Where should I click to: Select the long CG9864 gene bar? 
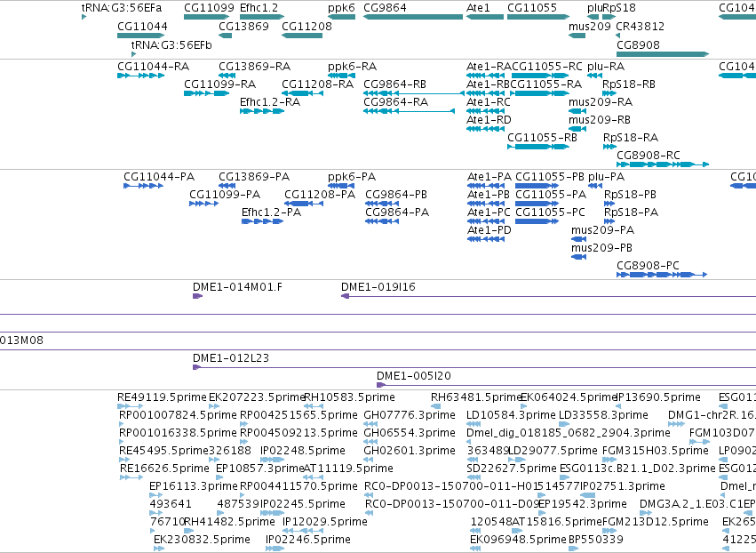click(413, 17)
